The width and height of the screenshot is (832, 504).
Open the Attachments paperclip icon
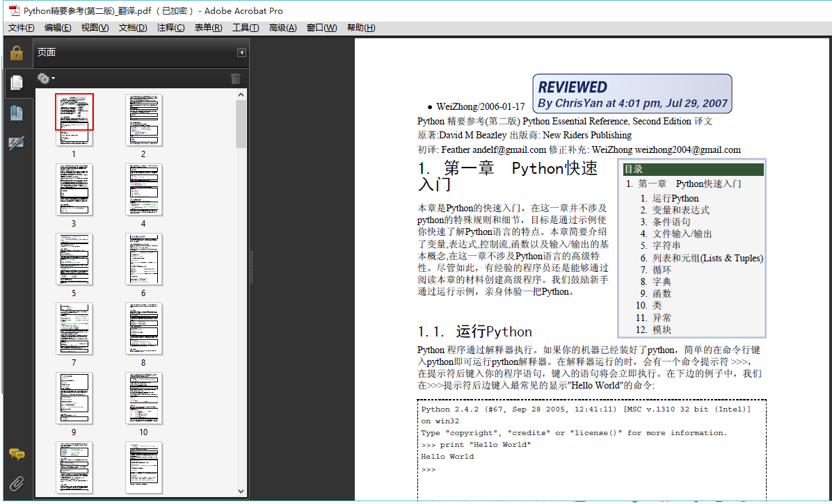click(x=17, y=483)
